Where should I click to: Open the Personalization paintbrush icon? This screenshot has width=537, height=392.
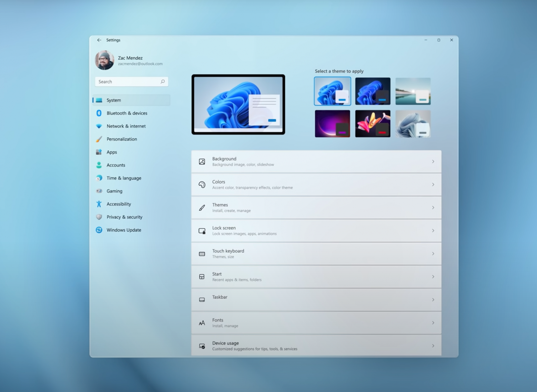point(99,139)
